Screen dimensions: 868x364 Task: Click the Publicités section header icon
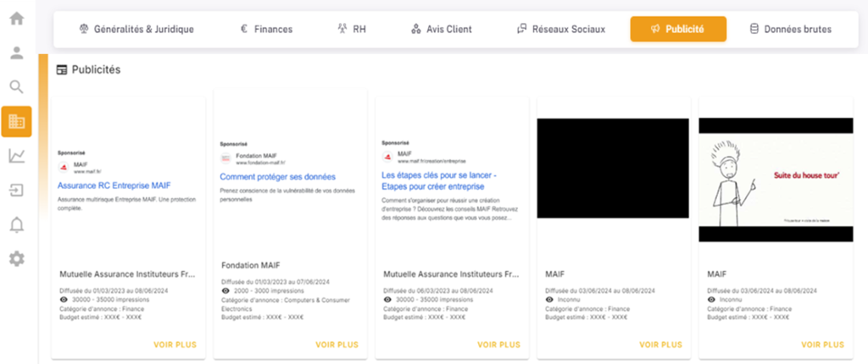click(x=62, y=70)
